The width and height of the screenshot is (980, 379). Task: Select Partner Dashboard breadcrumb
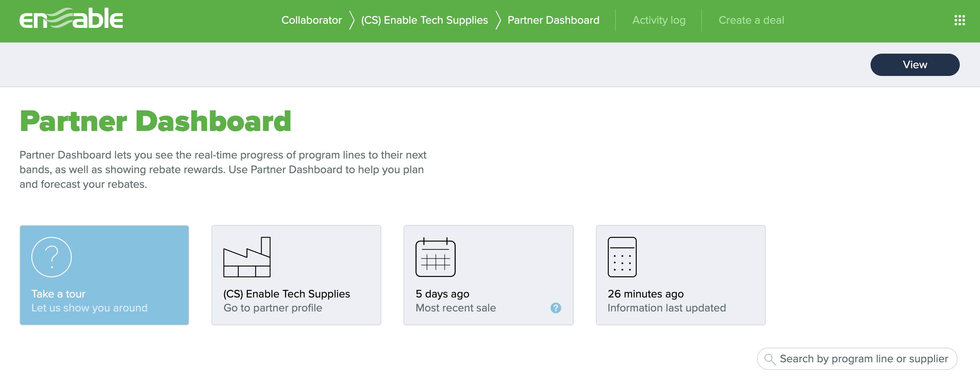click(x=553, y=20)
